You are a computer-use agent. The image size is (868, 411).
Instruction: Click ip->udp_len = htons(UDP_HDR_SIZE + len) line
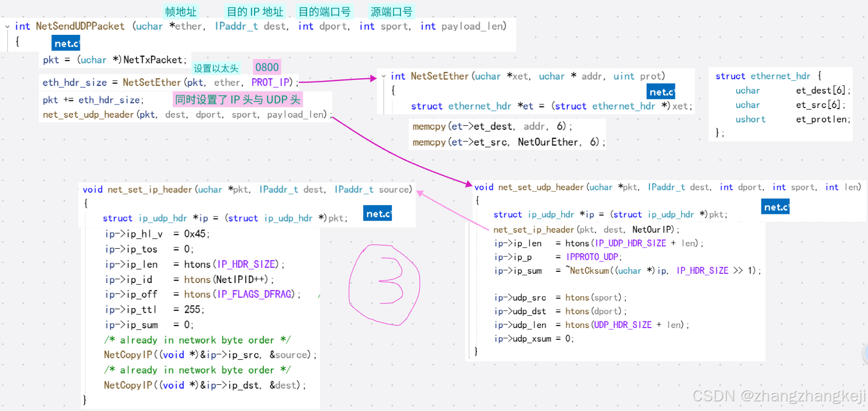click(x=591, y=325)
